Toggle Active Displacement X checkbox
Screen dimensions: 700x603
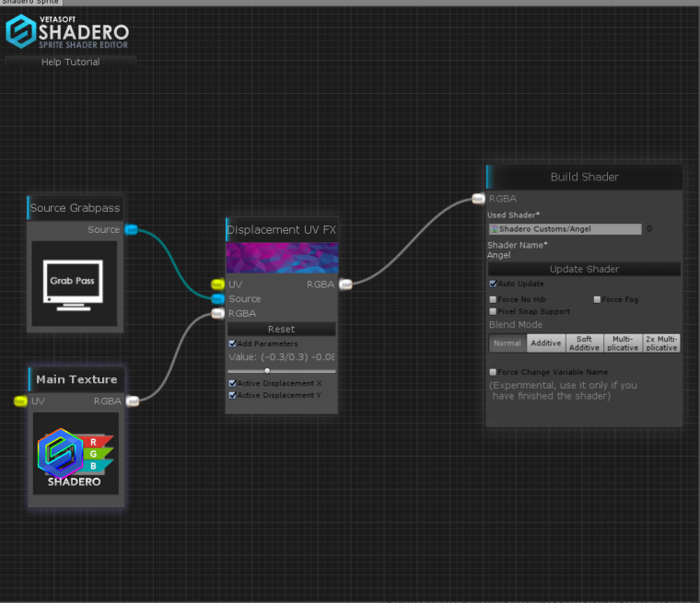point(232,383)
